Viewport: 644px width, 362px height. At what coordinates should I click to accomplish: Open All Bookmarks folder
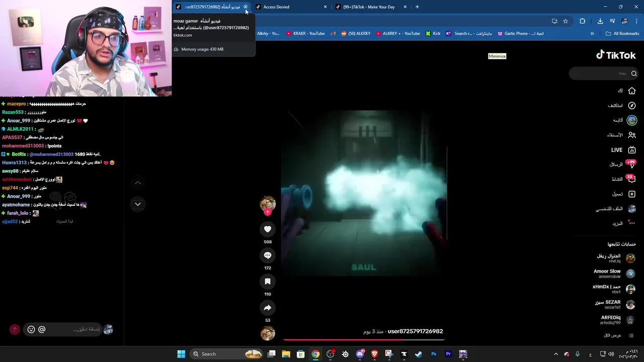(x=622, y=34)
